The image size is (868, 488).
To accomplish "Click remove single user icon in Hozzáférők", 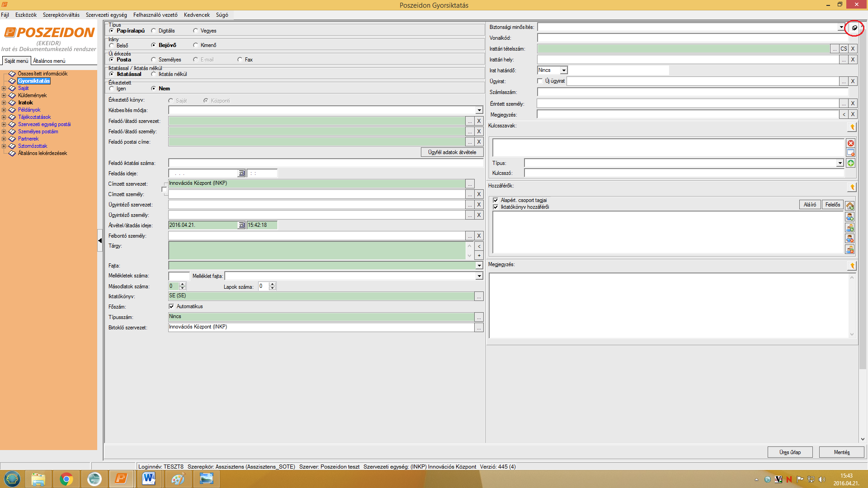I will tap(850, 239).
